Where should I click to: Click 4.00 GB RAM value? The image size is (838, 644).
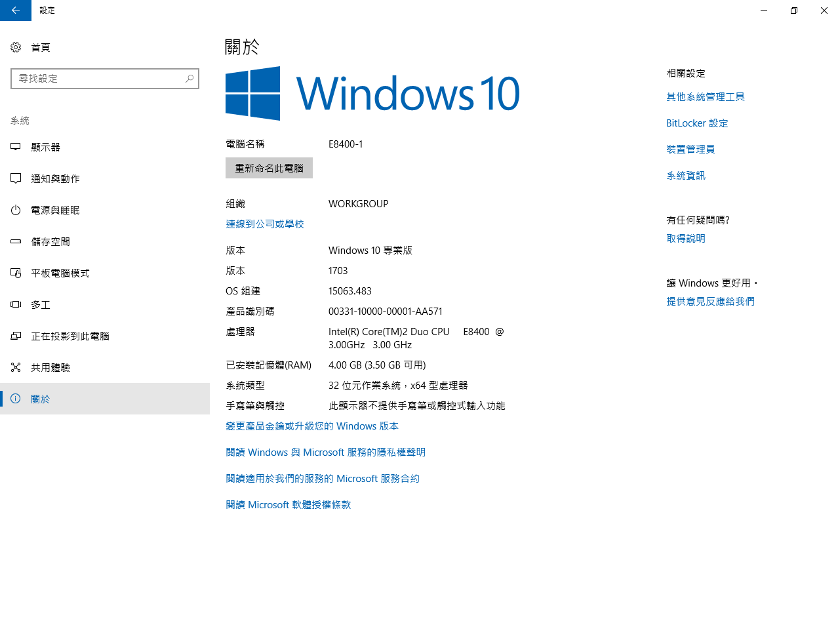pyautogui.click(x=377, y=365)
